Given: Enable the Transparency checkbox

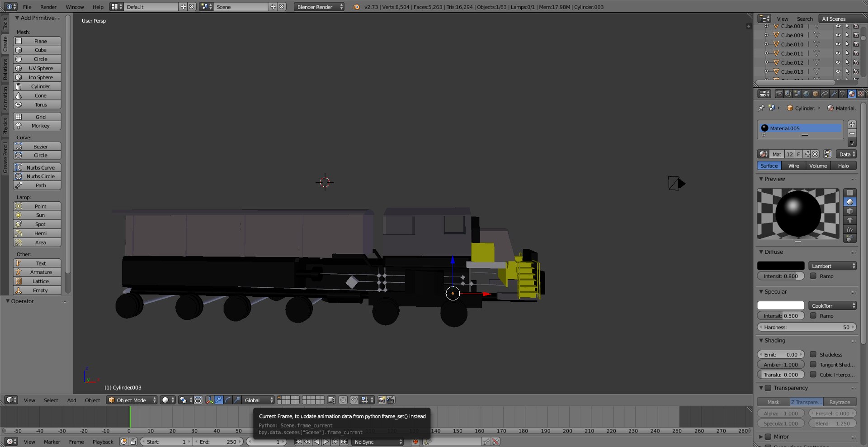Looking at the screenshot, I should point(768,388).
